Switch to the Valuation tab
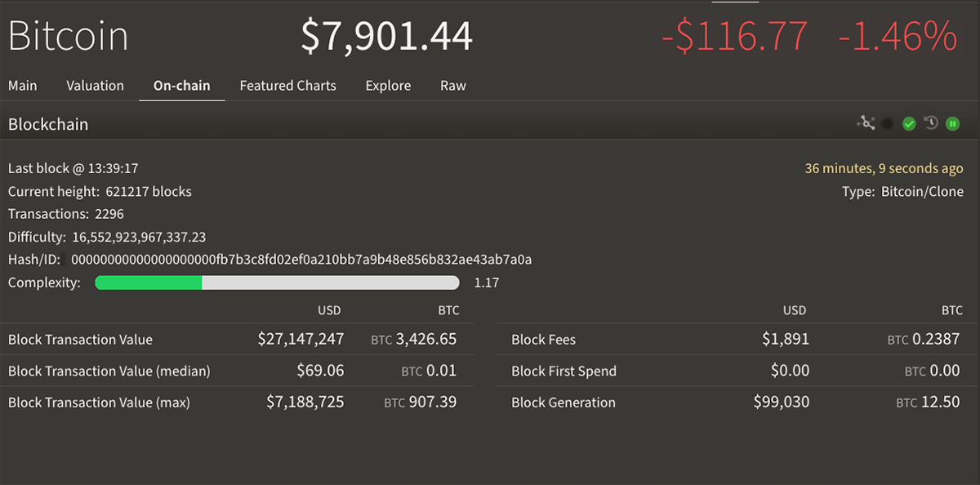 [x=95, y=85]
